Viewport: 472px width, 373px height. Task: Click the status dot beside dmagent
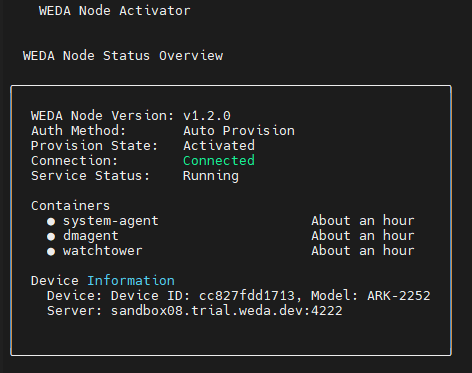pos(51,236)
